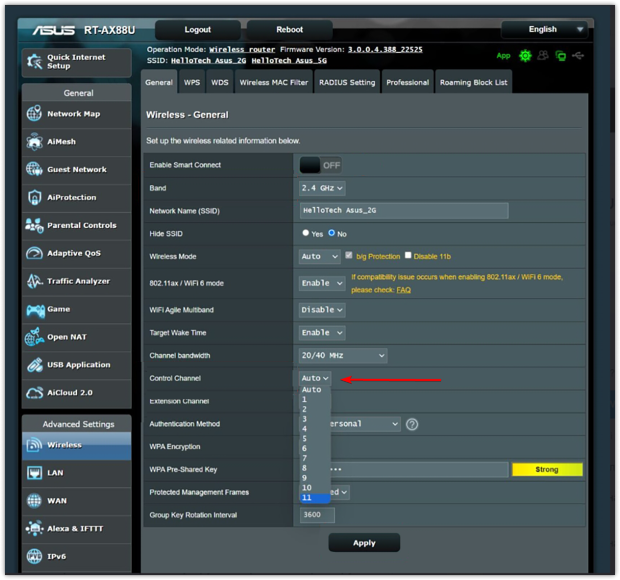Click the Group Key Rotation Interval field

317,515
